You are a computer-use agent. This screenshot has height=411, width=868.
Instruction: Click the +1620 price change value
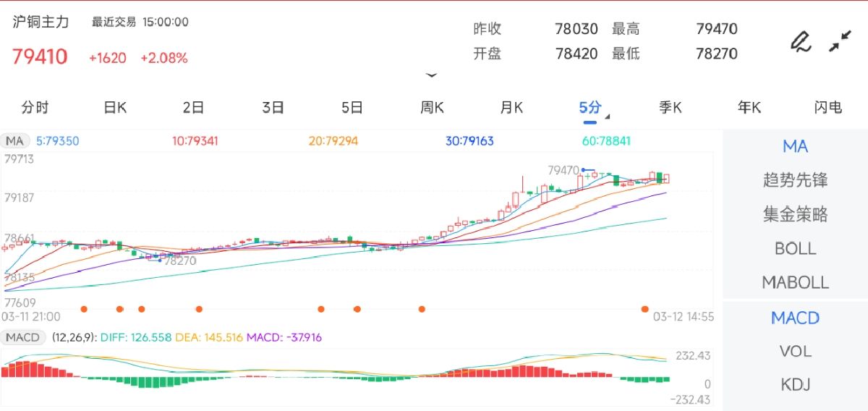click(107, 58)
